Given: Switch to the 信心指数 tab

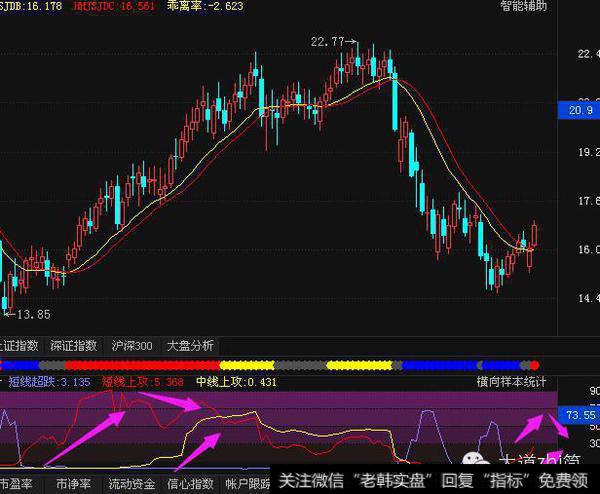Looking at the screenshot, I should (190, 484).
